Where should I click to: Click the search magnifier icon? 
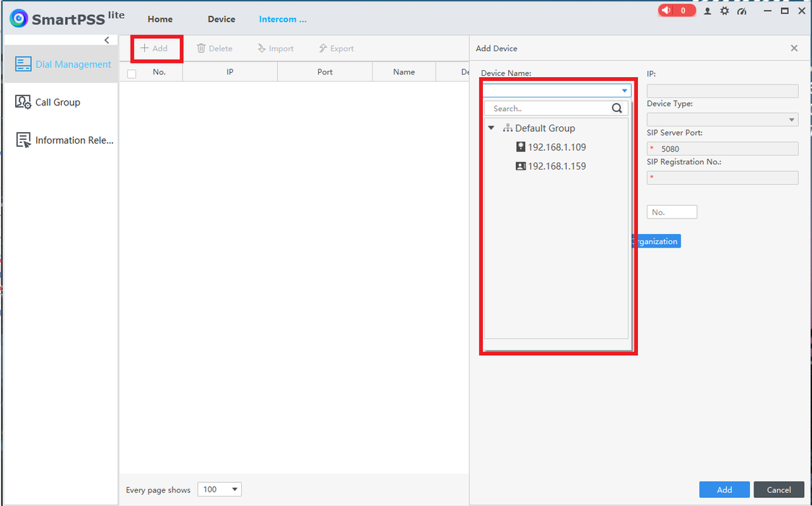(x=617, y=108)
